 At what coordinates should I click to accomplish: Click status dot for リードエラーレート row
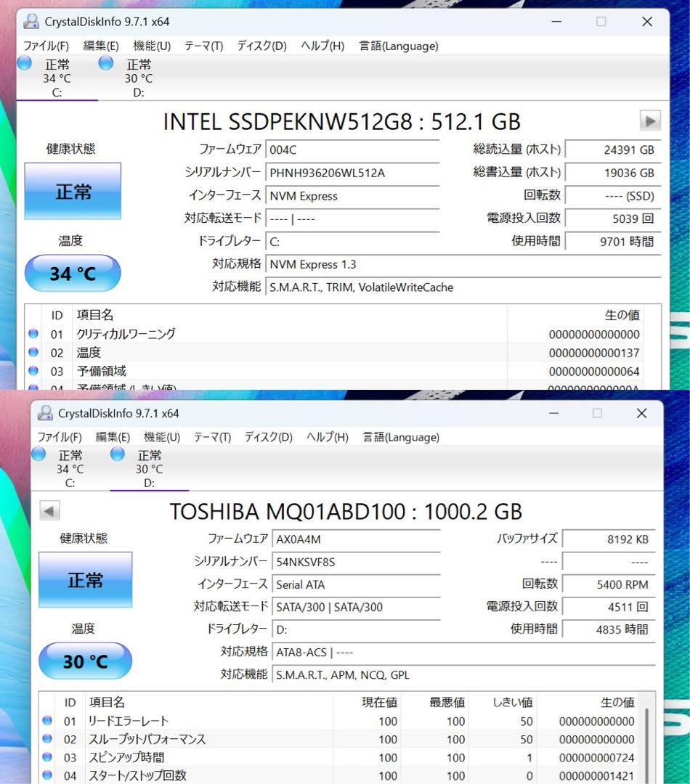point(47,721)
